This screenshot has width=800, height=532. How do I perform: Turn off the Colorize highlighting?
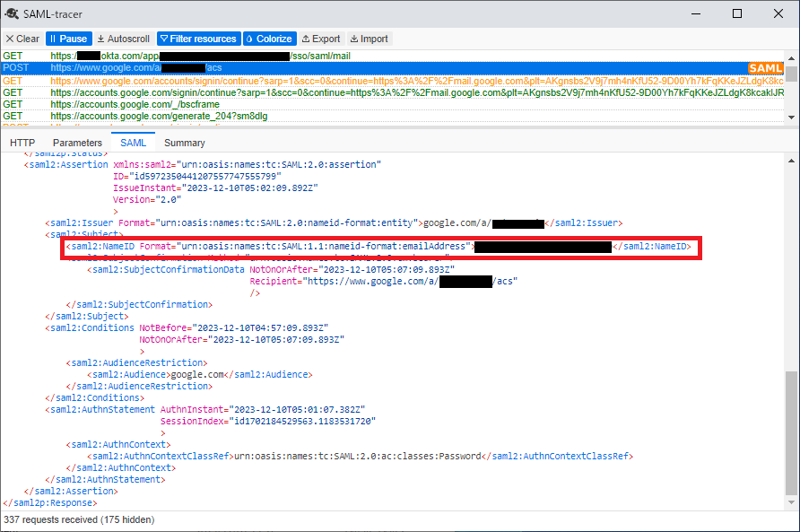tap(268, 38)
